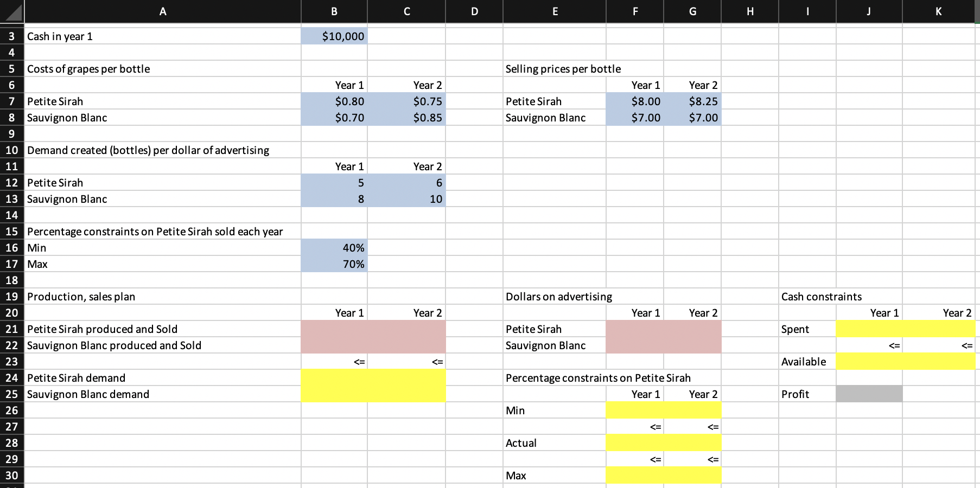Select 'Cash constraints' heading cell
The image size is (980, 488).
tap(807, 297)
